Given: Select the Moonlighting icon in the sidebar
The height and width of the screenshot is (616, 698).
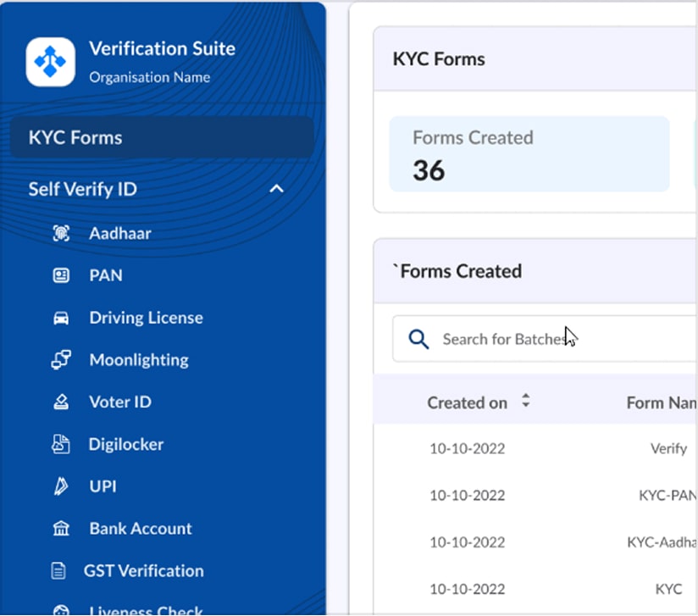Looking at the screenshot, I should (61, 359).
